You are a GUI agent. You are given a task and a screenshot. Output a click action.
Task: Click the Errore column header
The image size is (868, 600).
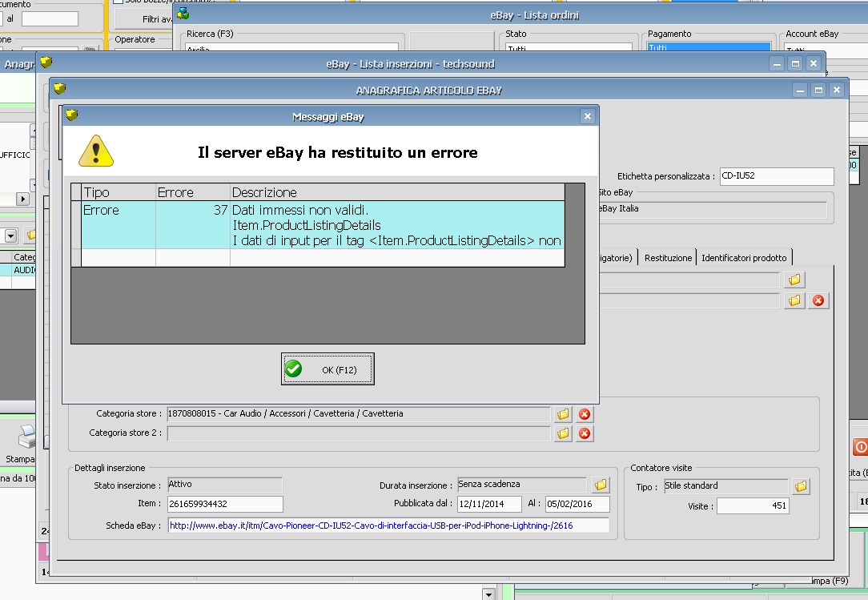[193, 192]
